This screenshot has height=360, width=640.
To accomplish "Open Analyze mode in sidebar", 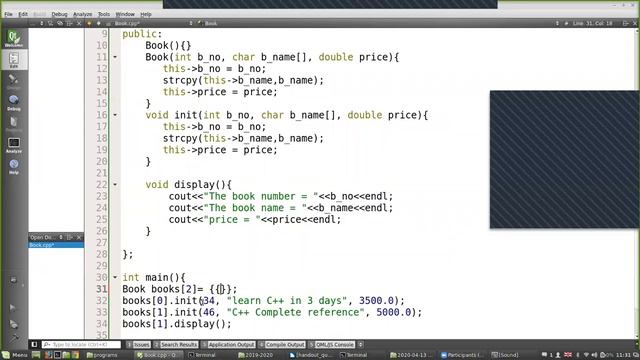I will [13, 145].
